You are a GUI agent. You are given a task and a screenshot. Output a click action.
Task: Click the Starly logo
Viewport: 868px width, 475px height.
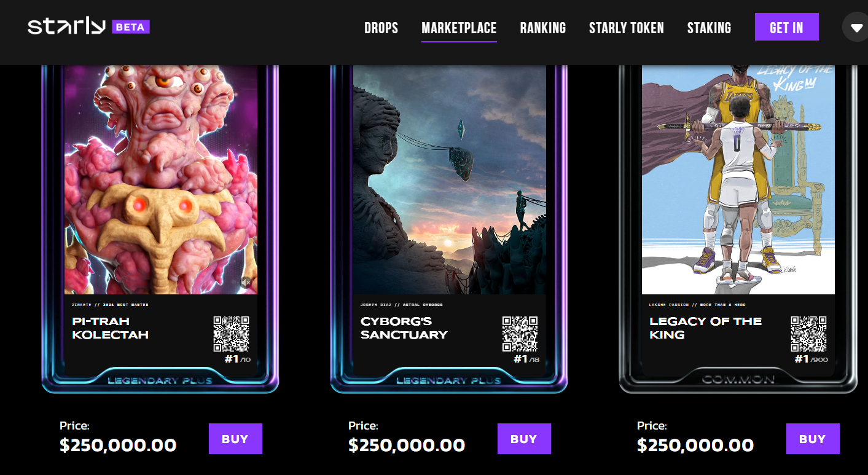click(67, 26)
